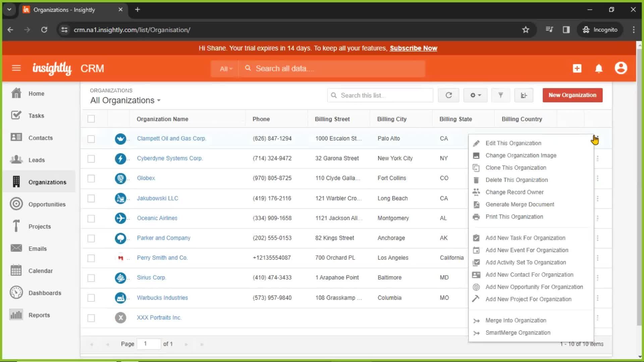
Task: Open Contacts from the sidebar
Action: pyautogui.click(x=40, y=138)
